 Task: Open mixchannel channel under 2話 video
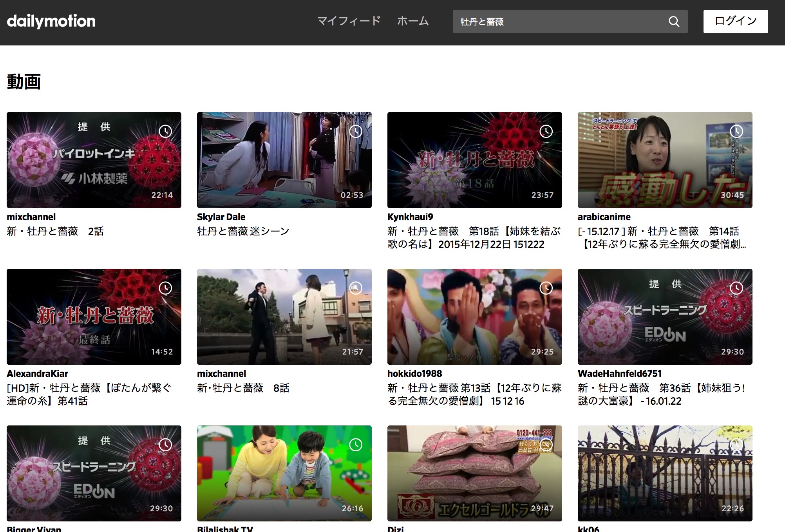point(31,217)
